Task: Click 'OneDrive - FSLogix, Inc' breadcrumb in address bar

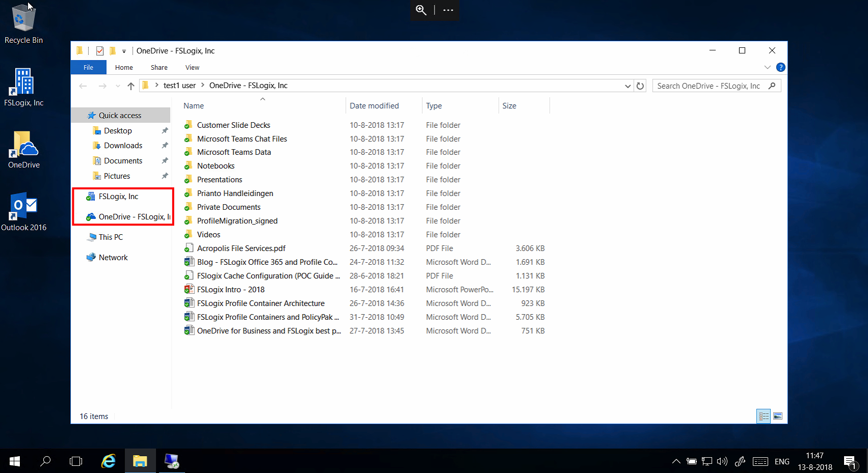Action: point(248,86)
